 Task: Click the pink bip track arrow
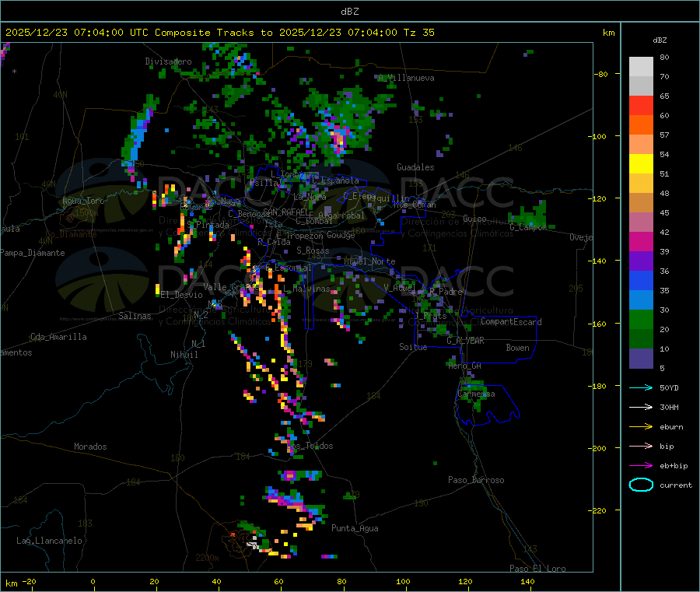(x=641, y=446)
